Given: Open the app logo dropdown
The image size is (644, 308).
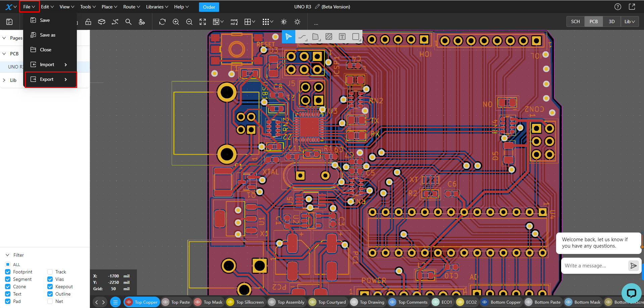Looking at the screenshot, I should coord(11,7).
